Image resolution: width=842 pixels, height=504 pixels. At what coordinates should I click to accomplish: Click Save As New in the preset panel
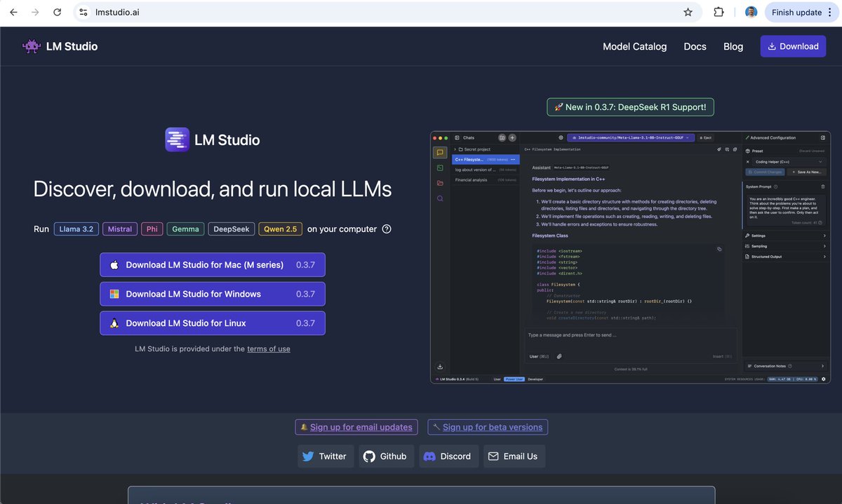point(808,172)
